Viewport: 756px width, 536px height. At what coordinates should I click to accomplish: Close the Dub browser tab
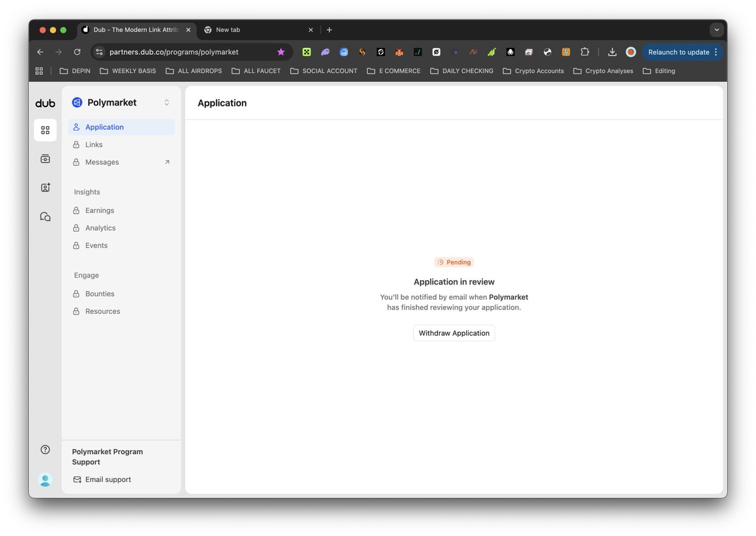click(188, 30)
